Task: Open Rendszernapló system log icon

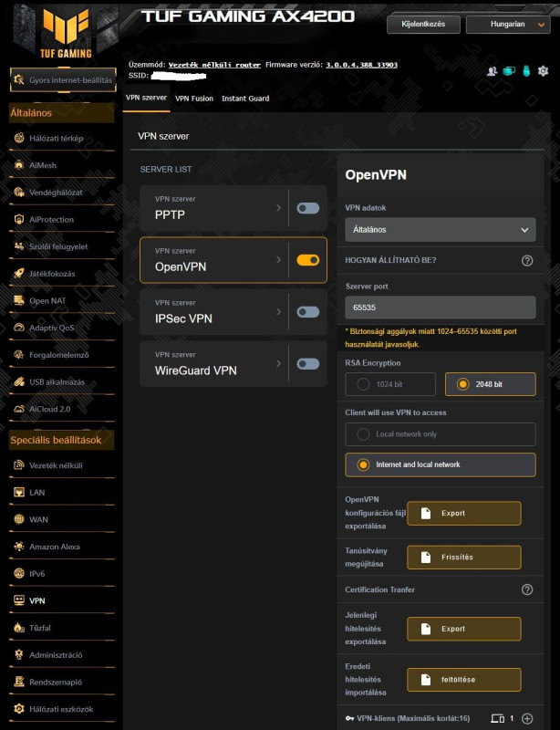Action: 18,682
